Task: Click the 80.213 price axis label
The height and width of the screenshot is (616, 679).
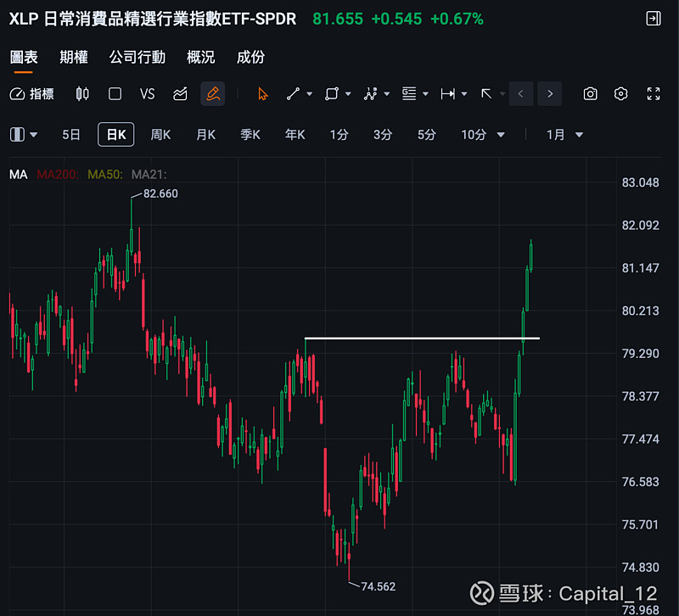Action: pyautogui.click(x=641, y=311)
